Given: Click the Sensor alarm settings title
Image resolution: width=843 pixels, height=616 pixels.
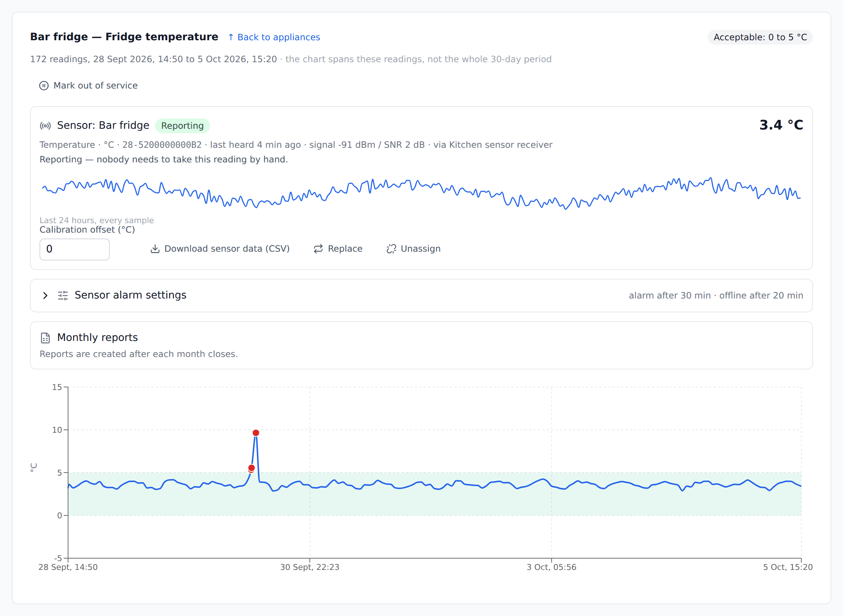Looking at the screenshot, I should coord(131,295).
